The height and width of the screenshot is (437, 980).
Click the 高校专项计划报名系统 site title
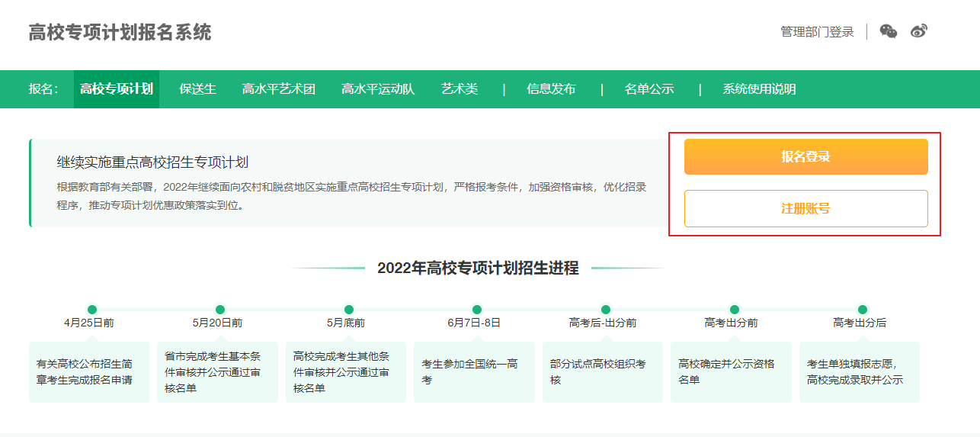point(120,33)
